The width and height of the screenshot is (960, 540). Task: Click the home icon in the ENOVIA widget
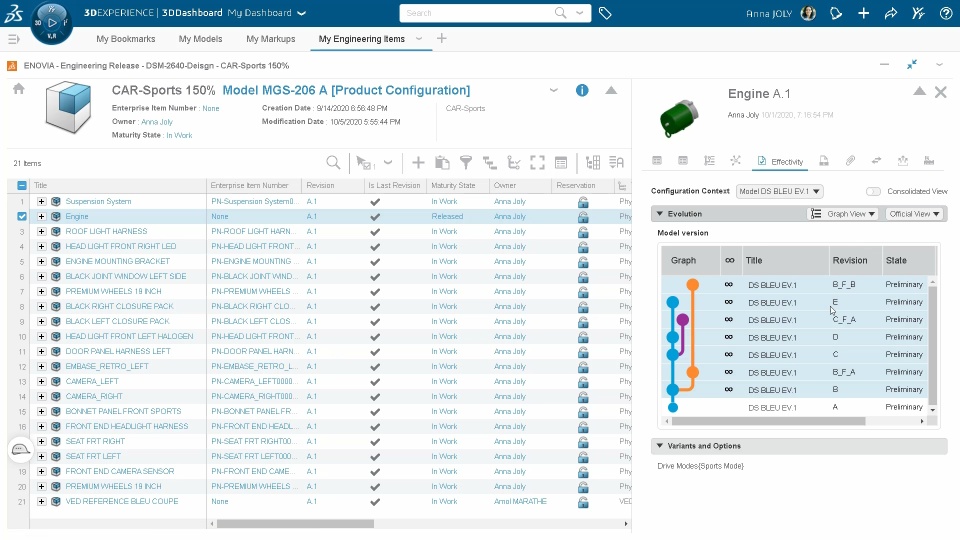tap(19, 89)
